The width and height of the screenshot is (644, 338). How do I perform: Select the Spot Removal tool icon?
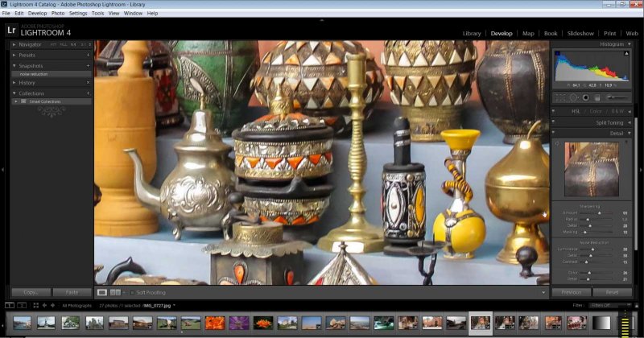point(572,97)
